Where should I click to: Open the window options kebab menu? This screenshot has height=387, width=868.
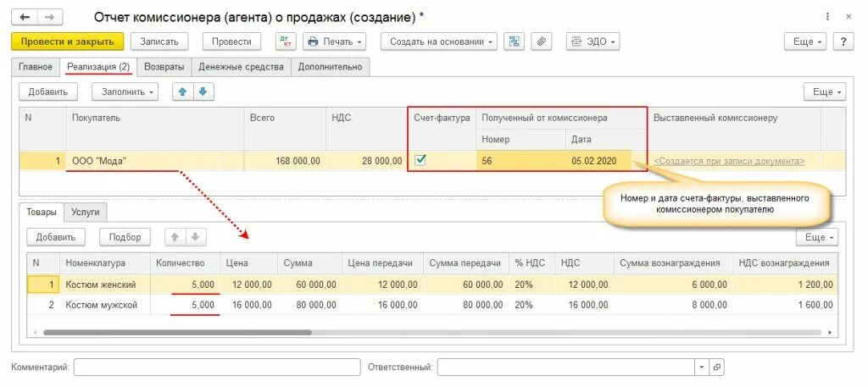click(827, 17)
